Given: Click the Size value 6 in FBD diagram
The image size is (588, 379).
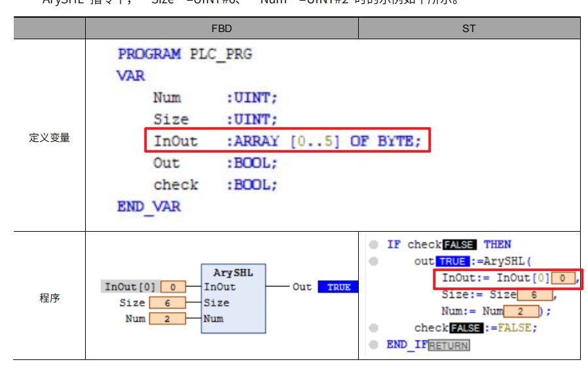Looking at the screenshot, I should 167,303.
